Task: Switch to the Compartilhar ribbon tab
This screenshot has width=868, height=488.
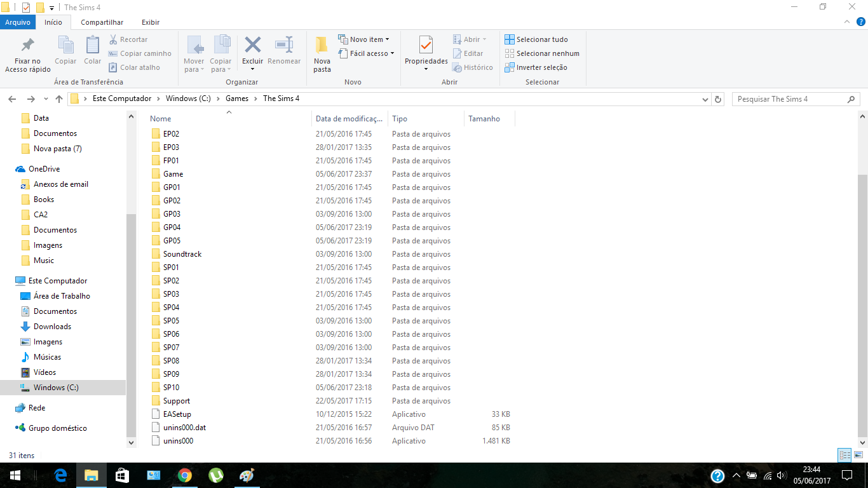Action: tap(102, 22)
